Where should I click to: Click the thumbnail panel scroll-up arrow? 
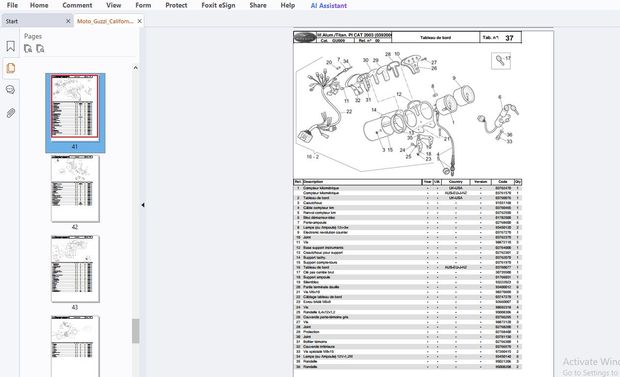pos(136,68)
